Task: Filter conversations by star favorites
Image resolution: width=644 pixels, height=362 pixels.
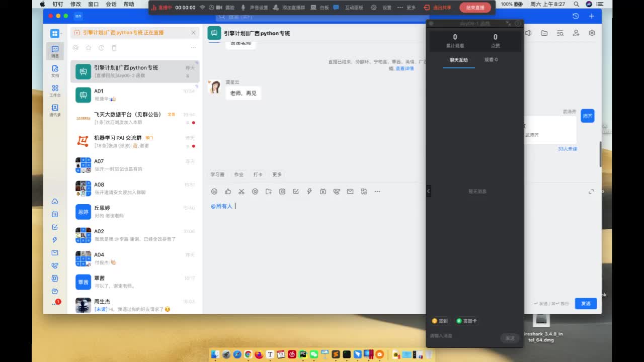Action: pos(89,48)
